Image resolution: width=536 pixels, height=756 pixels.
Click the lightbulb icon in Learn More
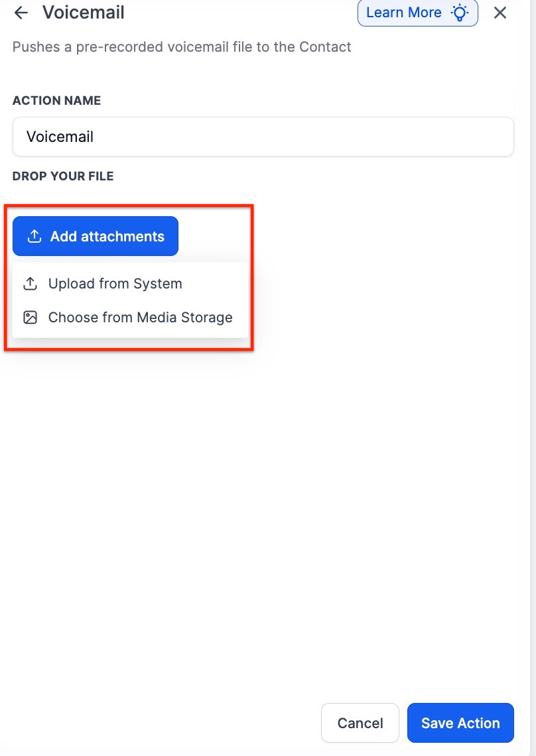click(x=460, y=13)
